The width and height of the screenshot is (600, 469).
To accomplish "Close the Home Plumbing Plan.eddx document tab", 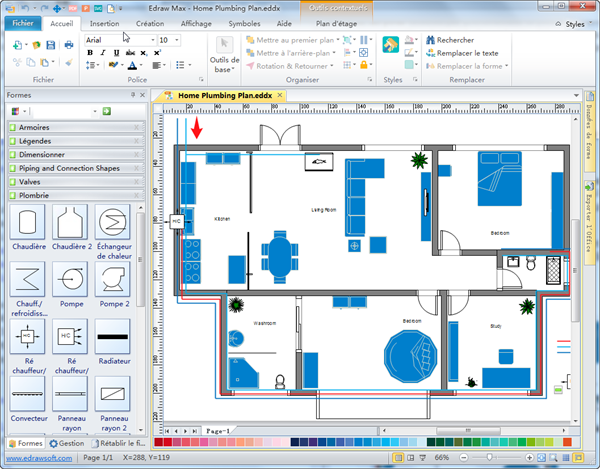I will (280, 95).
